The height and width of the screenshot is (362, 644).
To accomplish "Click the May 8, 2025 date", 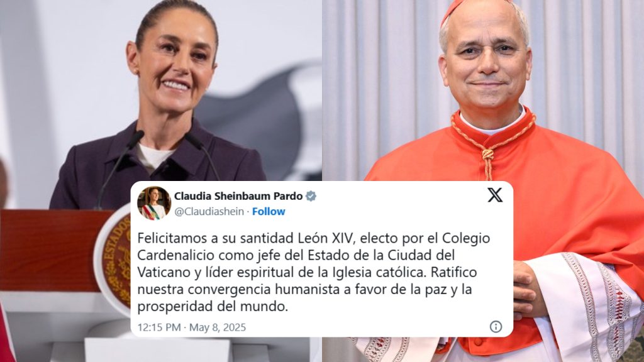I will point(217,327).
